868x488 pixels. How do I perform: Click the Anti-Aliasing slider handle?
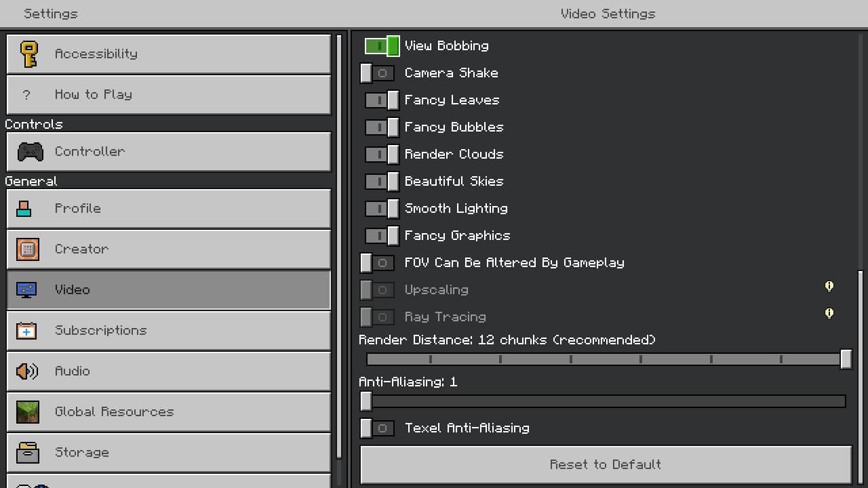pyautogui.click(x=366, y=401)
